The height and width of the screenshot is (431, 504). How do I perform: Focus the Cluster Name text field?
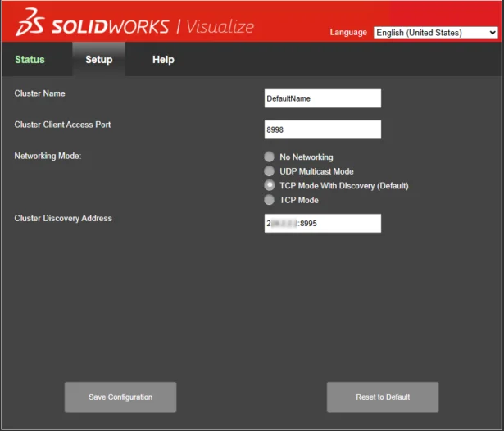click(x=322, y=98)
